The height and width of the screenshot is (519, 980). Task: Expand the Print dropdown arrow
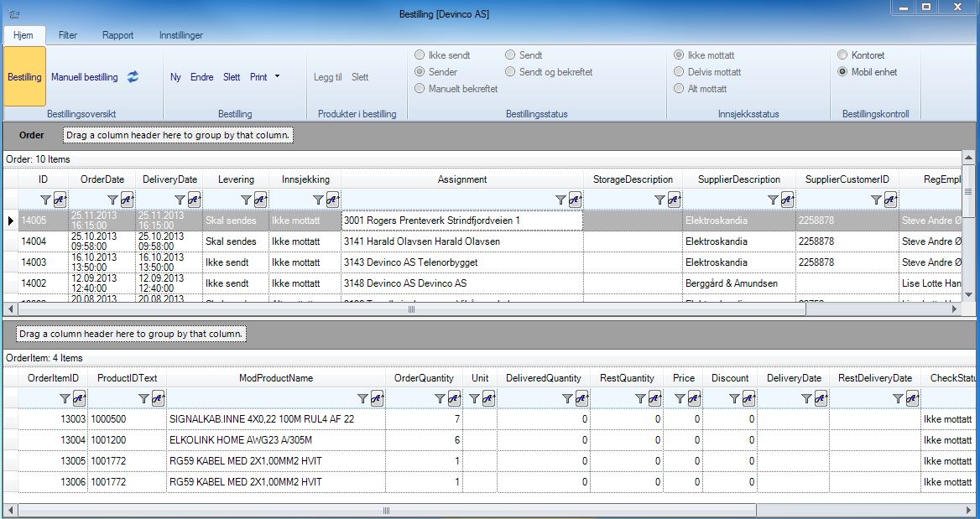[x=278, y=77]
